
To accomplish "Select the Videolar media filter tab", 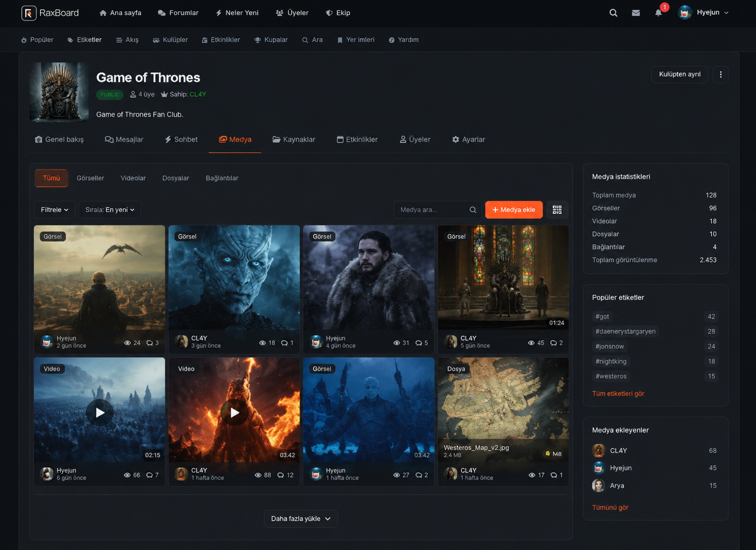I will [x=133, y=178].
